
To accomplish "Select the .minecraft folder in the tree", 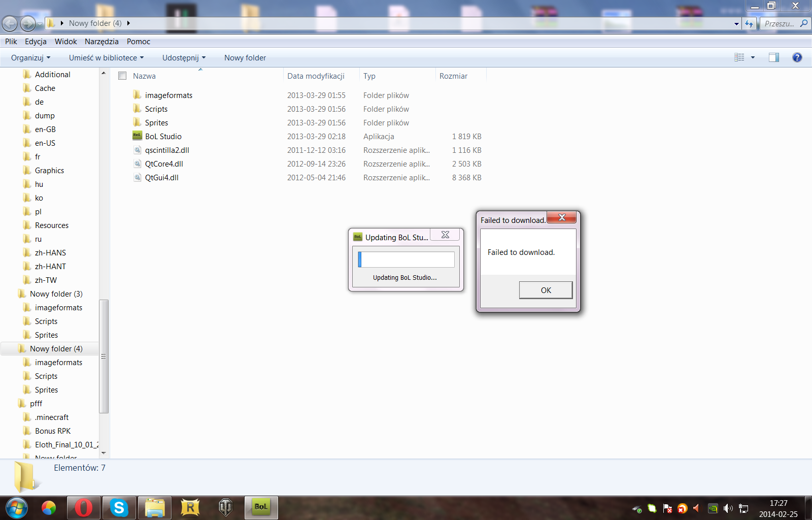I will coord(51,417).
